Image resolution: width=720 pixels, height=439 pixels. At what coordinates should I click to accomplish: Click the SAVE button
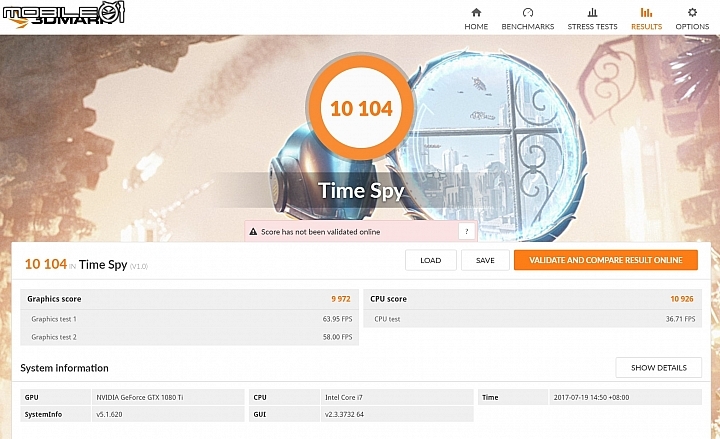[485, 260]
